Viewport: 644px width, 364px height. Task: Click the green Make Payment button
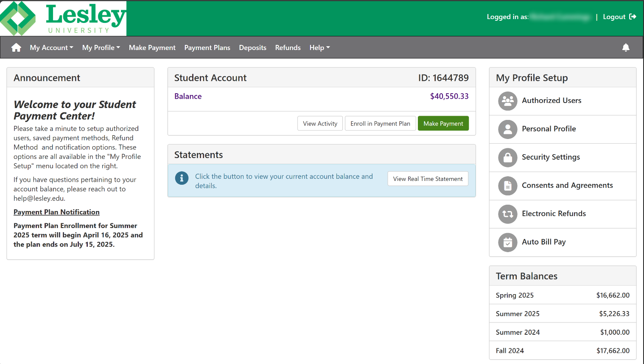443,123
